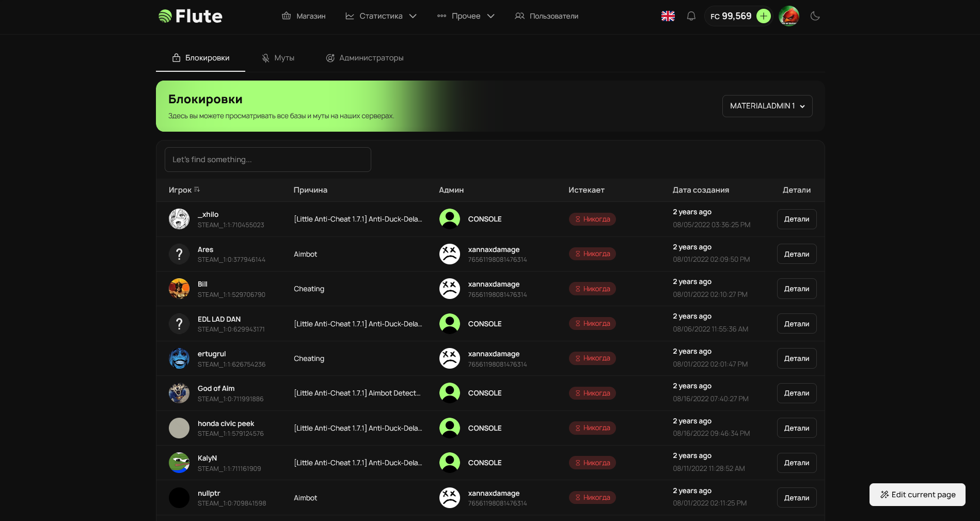Open the Магазин menu item

pos(304,16)
